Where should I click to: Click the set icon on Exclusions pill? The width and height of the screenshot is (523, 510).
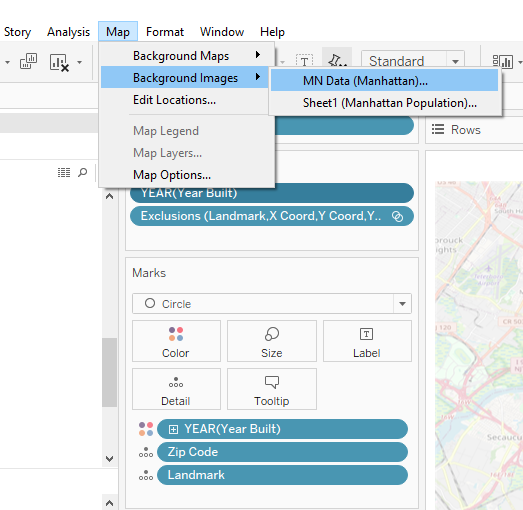(x=397, y=216)
